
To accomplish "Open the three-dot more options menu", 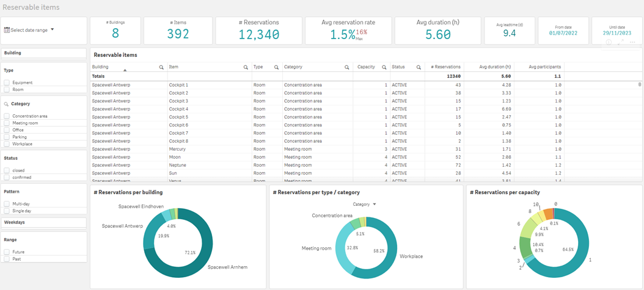I will coord(632,42).
